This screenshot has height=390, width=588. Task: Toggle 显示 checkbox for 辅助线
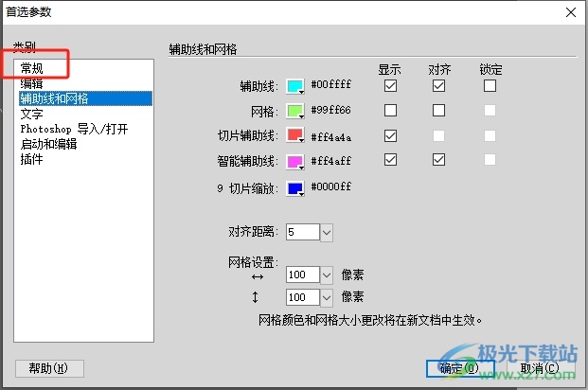(390, 86)
